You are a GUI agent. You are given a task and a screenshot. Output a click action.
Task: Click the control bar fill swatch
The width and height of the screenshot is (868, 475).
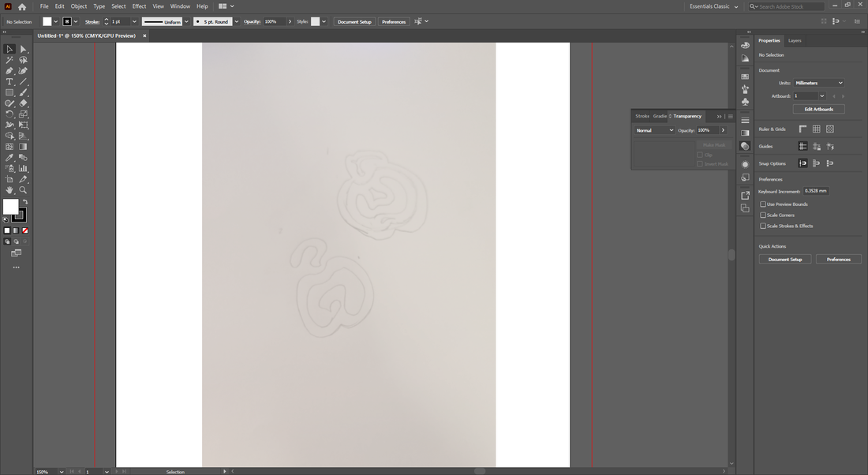(x=47, y=21)
